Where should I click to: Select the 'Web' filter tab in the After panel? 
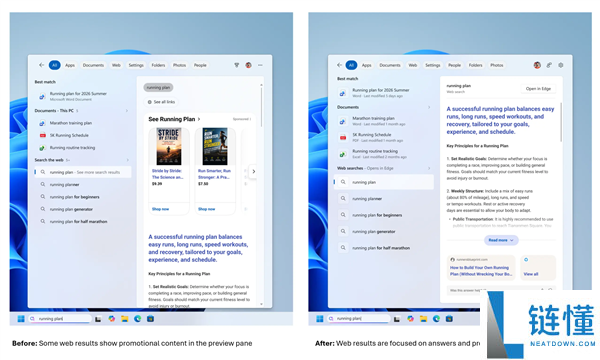[412, 65]
